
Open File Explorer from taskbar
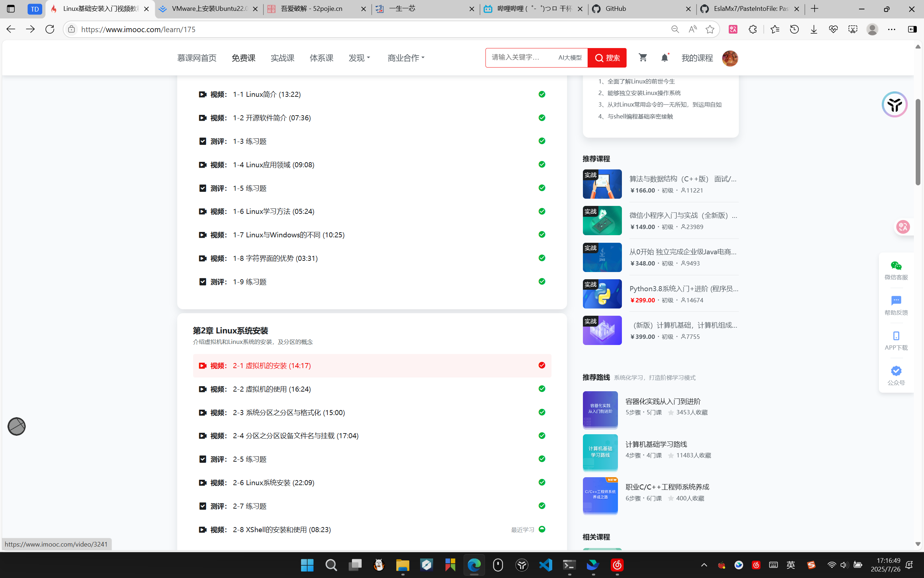click(x=402, y=565)
